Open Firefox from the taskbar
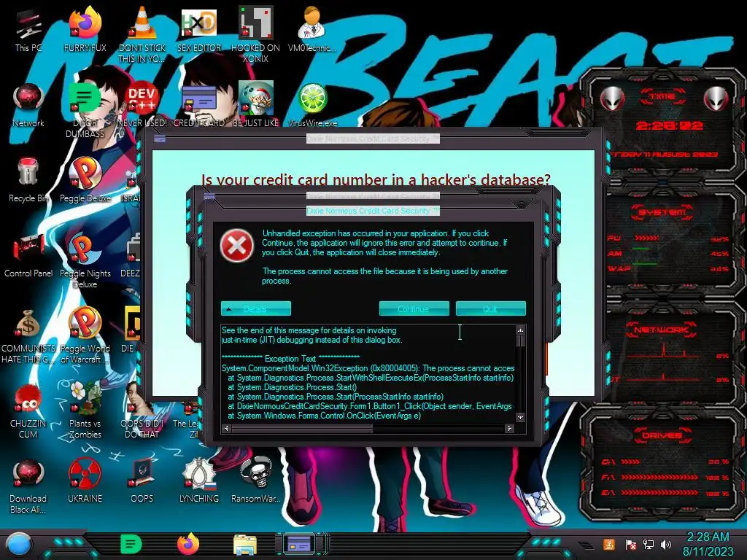The image size is (747, 560). coord(188,544)
